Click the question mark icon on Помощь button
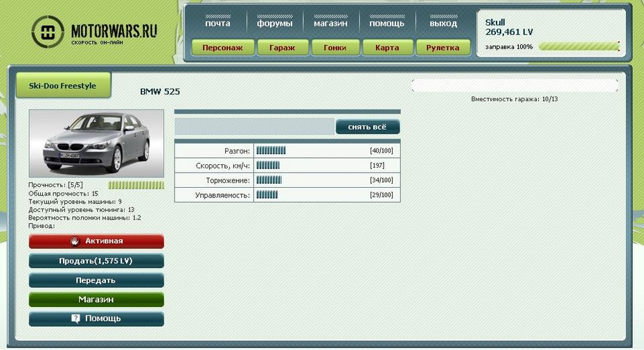This screenshot has width=644, height=350. [75, 318]
